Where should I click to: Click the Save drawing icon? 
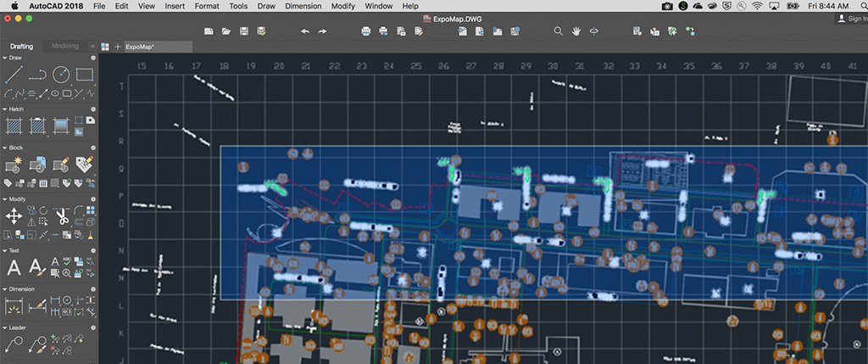[x=244, y=31]
